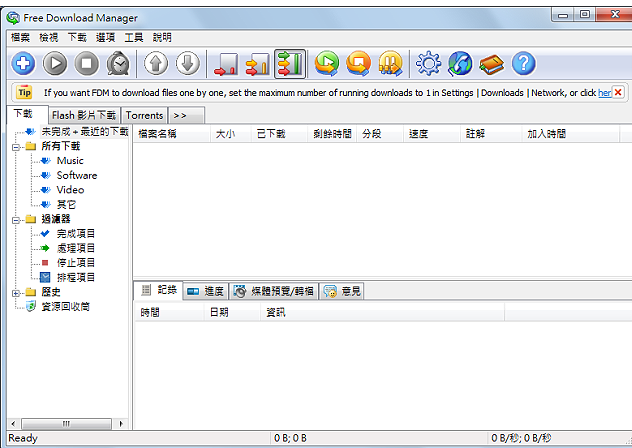Select 未完成 + 最近的下載 tree item
This screenshot has height=448, width=632.
(85, 131)
